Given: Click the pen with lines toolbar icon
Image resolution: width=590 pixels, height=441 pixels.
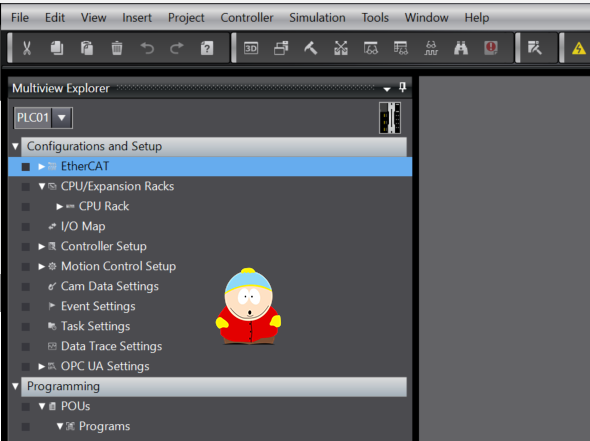Looking at the screenshot, I should coord(535,48).
